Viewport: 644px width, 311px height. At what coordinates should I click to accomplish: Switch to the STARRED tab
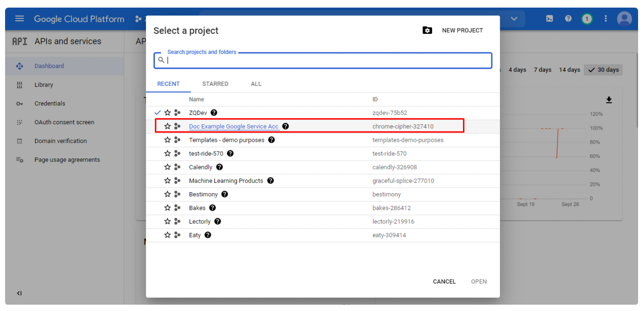tap(215, 84)
